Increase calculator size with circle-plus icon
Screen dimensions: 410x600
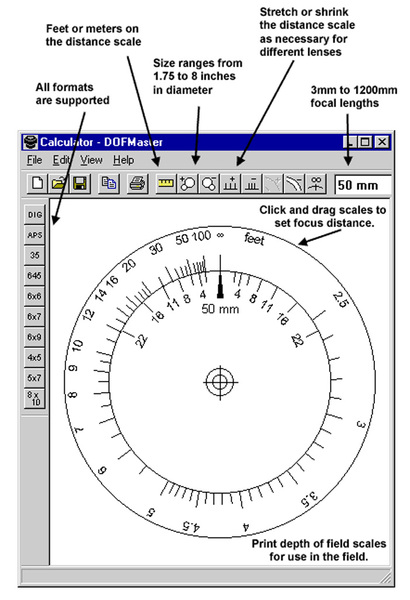(187, 183)
